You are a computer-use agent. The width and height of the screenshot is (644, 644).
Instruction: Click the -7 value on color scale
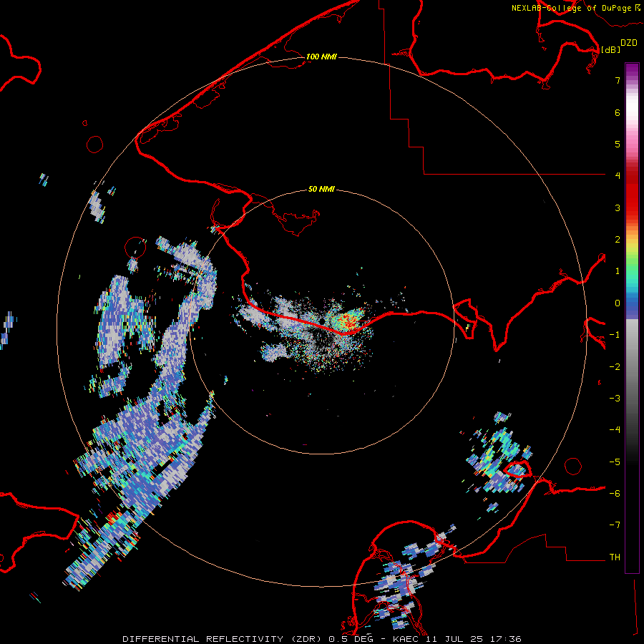[615, 525]
